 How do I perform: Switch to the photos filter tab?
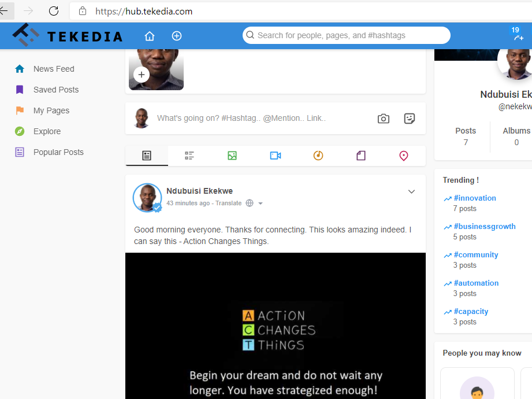232,156
